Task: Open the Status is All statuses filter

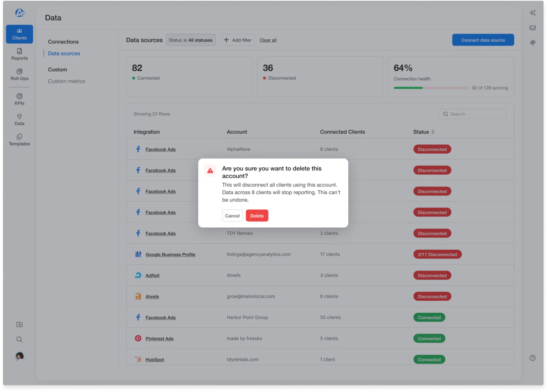Action: (191, 40)
